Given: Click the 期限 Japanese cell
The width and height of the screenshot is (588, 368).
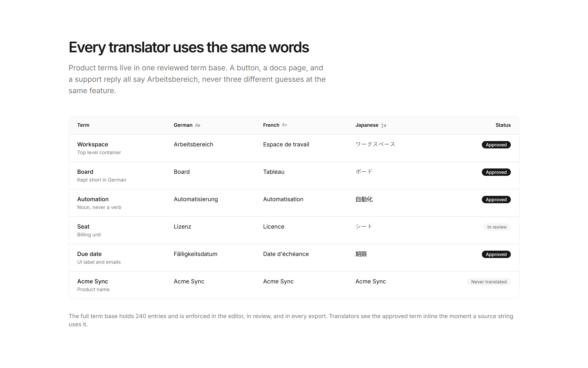Looking at the screenshot, I should point(361,254).
